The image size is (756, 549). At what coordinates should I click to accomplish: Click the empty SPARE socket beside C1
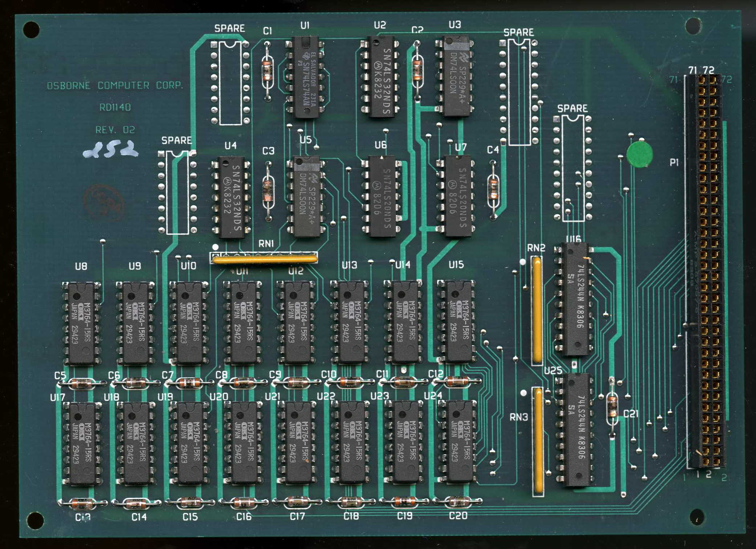click(230, 82)
